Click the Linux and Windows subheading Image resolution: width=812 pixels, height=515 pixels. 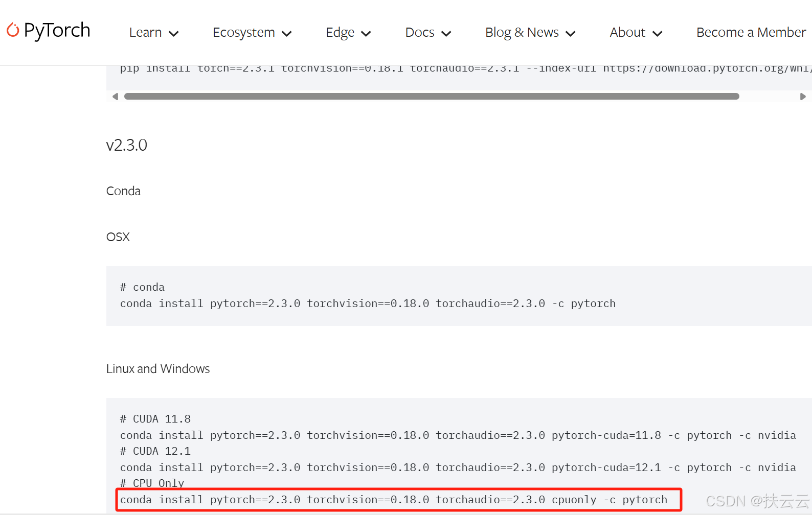point(158,369)
